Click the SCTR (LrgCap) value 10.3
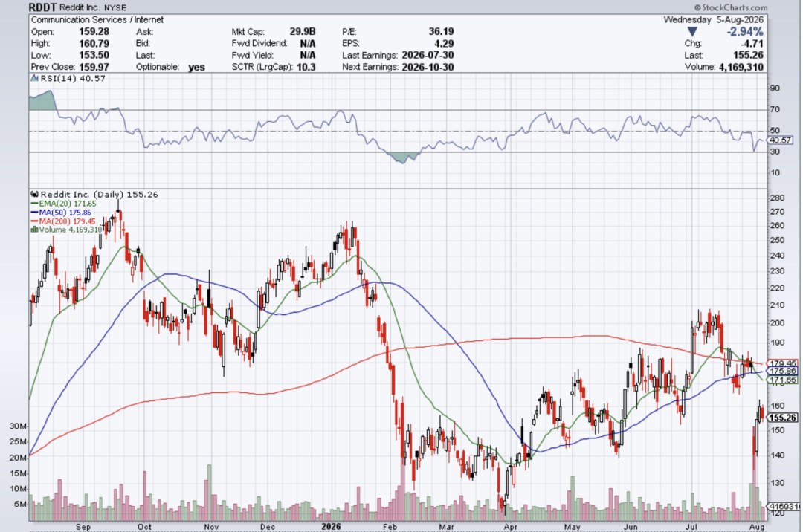 [x=306, y=67]
